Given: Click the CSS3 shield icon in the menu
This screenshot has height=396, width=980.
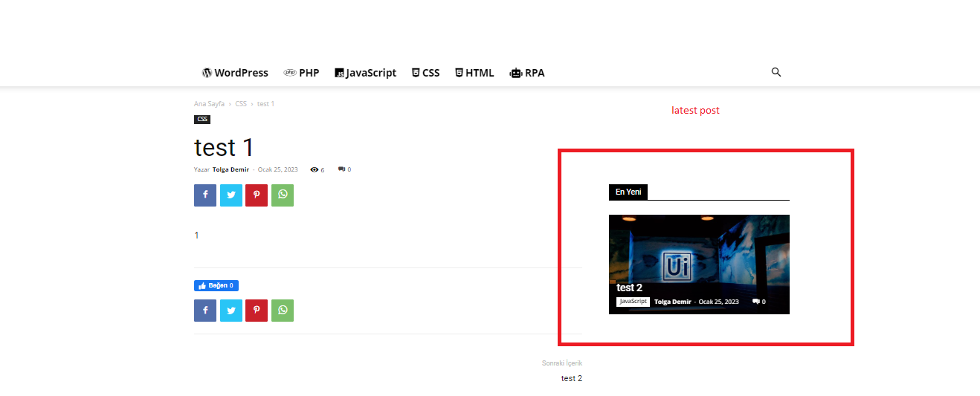Looking at the screenshot, I should click(x=416, y=73).
